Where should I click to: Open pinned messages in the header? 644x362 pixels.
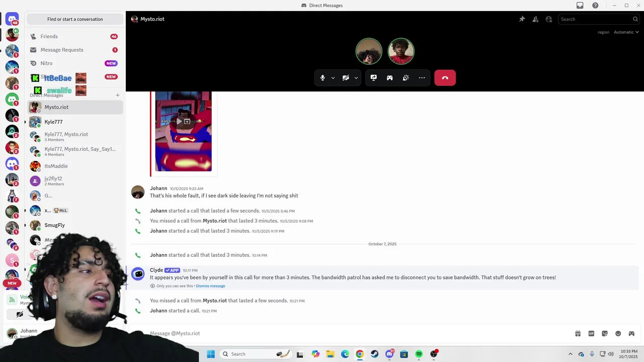coord(522,19)
